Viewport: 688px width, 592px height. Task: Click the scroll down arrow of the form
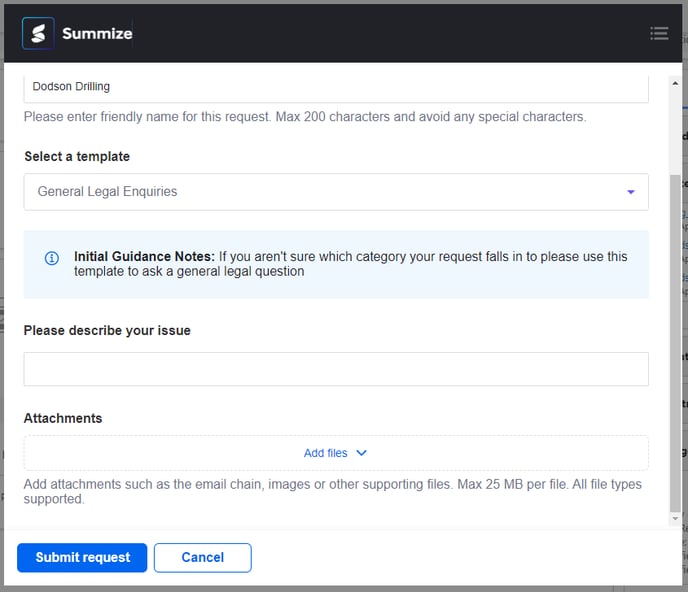(x=675, y=519)
